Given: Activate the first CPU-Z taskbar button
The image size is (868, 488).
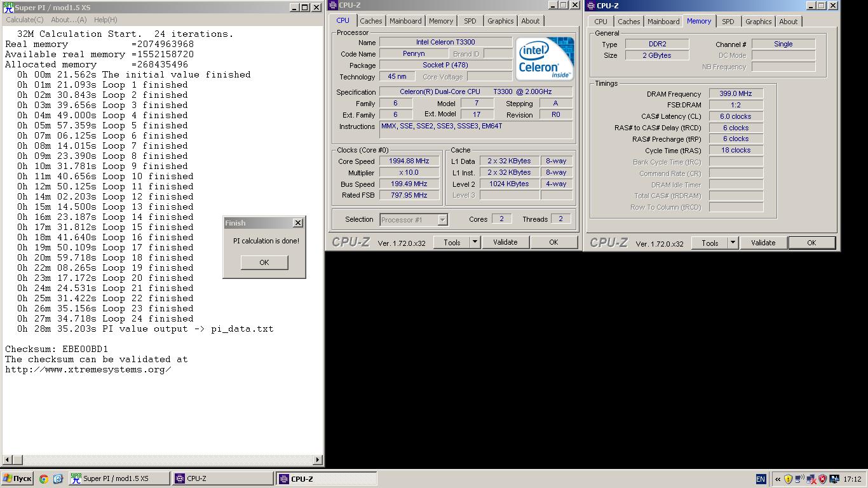Looking at the screenshot, I should click(223, 478).
